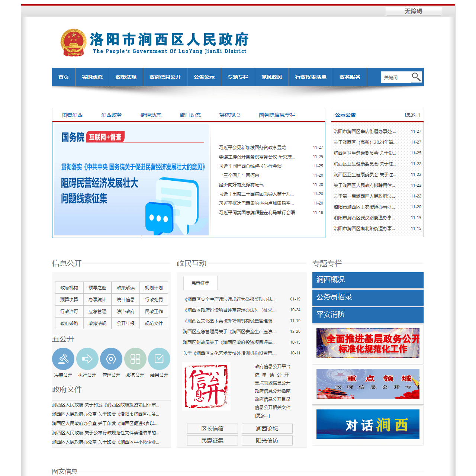Open news item “三个回升”因何来

tap(240, 176)
